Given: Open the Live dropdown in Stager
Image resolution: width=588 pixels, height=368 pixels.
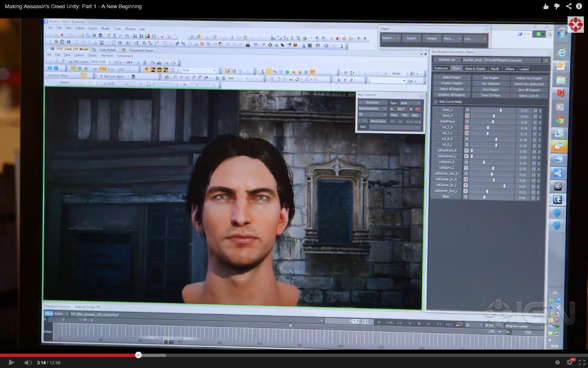Looking at the screenshot, I should [x=475, y=39].
